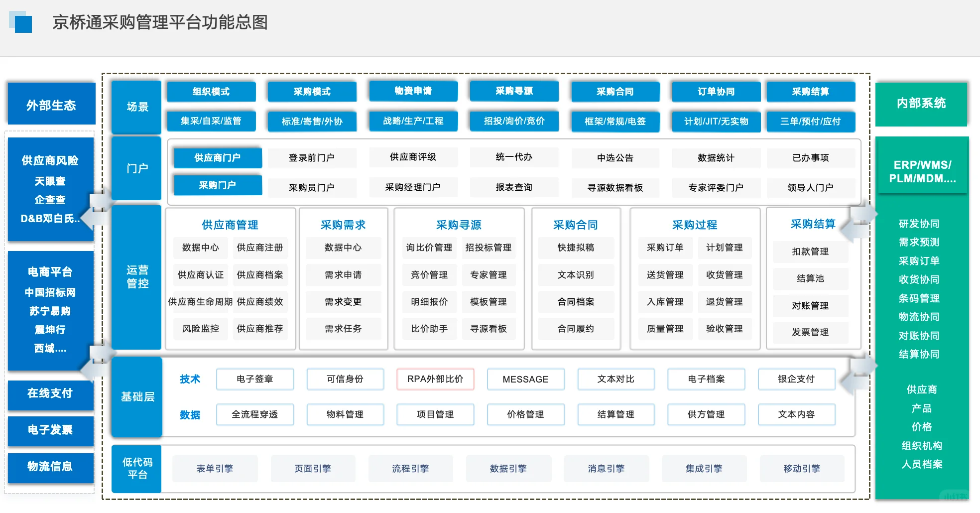Open the 组织模式 scenario block
This screenshot has width=980, height=513.
click(211, 92)
